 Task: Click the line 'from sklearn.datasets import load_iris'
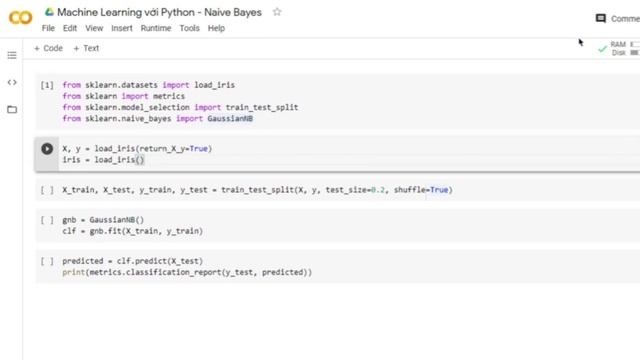coord(149,85)
